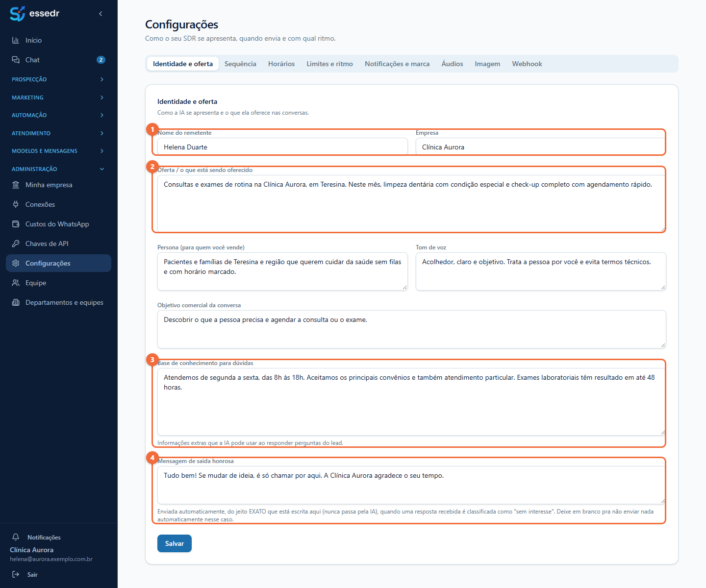706x588 pixels.
Task: Expand the ATENDIMENTO section
Action: tap(58, 133)
